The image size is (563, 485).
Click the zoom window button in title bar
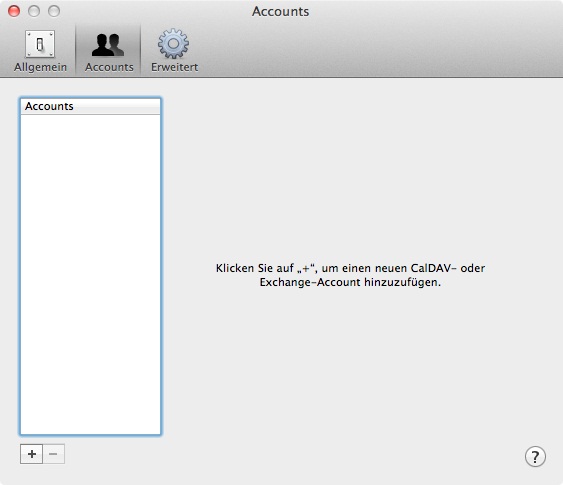point(54,11)
